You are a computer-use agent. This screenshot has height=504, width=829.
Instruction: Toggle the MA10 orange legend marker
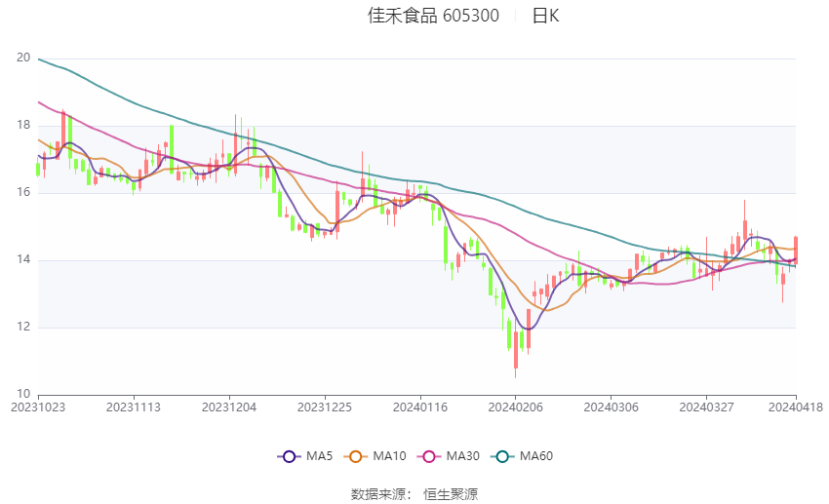coord(355,456)
